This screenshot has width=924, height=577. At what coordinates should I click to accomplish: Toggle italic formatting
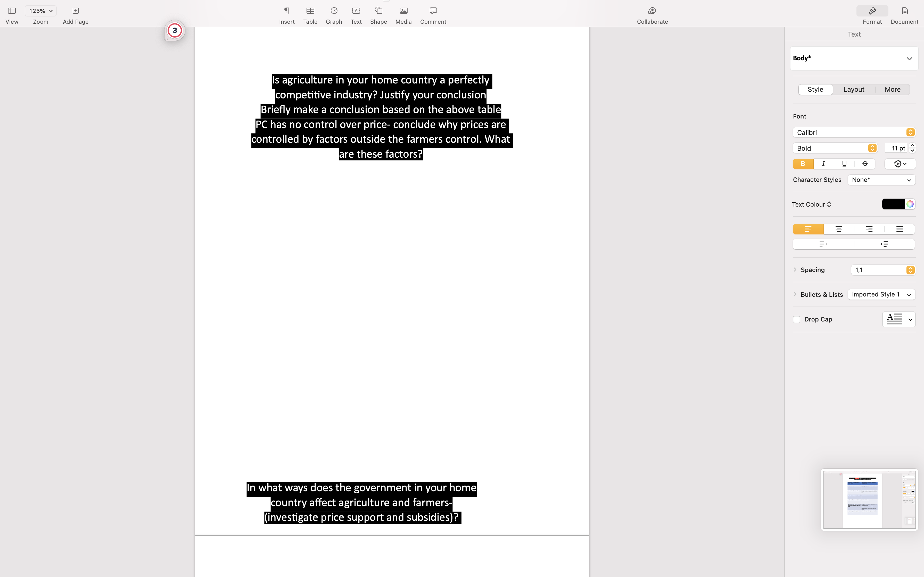[x=823, y=164]
